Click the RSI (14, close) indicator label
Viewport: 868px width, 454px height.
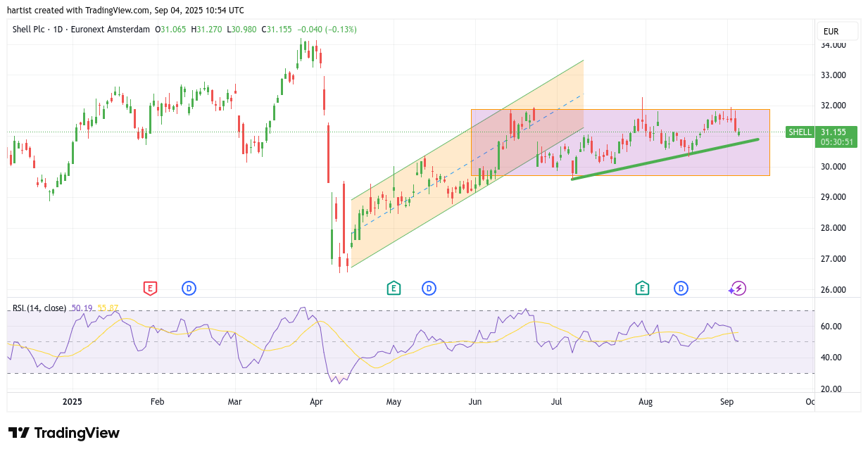coord(39,308)
